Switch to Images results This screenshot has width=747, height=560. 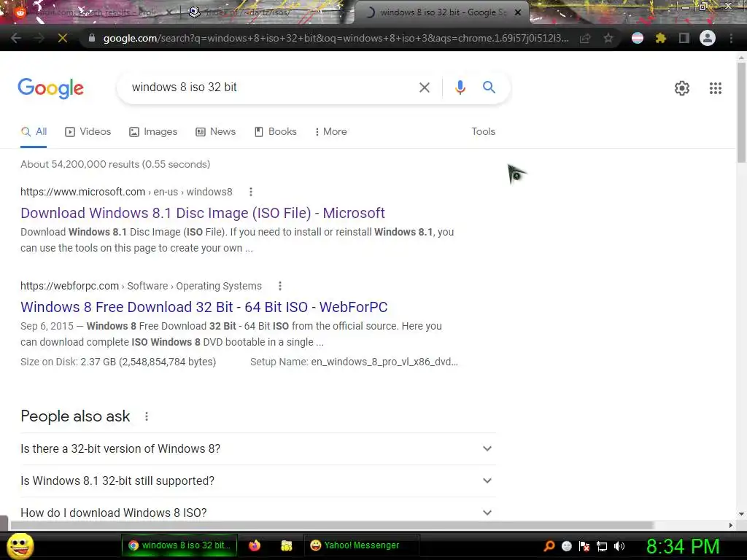click(153, 131)
